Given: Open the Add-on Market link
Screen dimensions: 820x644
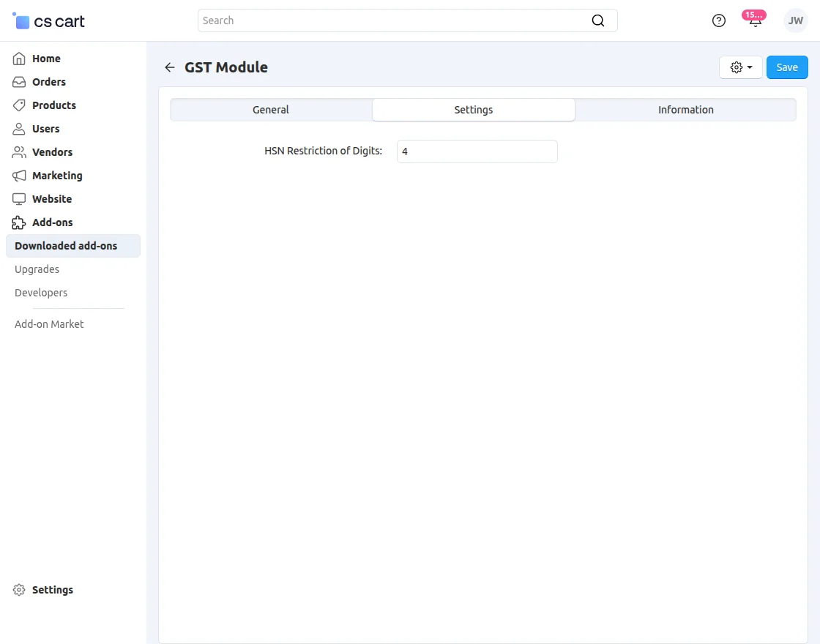Looking at the screenshot, I should click(48, 323).
